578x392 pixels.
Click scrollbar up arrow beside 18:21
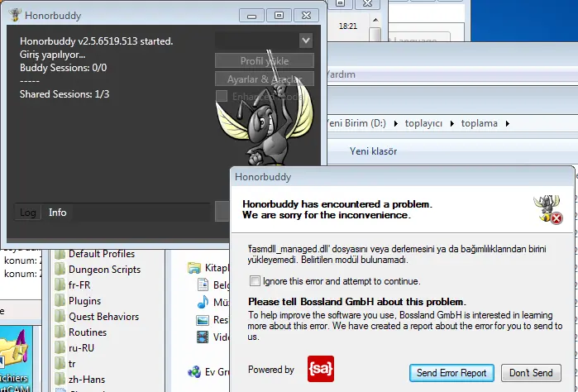[x=375, y=20]
